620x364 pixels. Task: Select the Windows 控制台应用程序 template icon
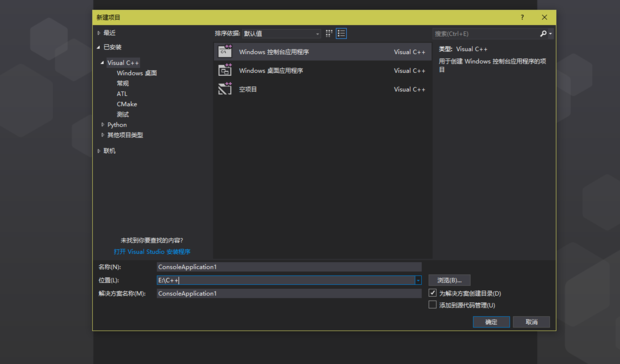click(x=225, y=52)
